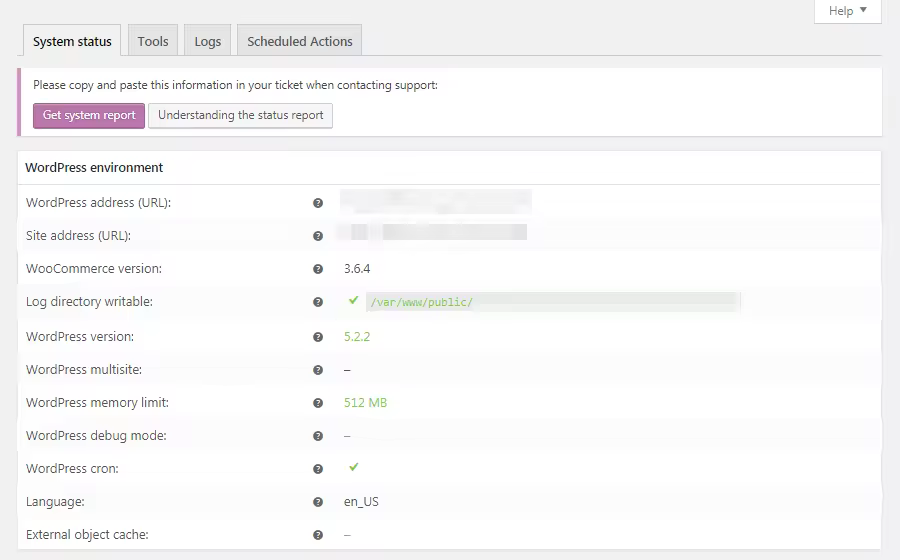Click green checkmark in WordPress cron row
This screenshot has width=900, height=560.
[354, 467]
